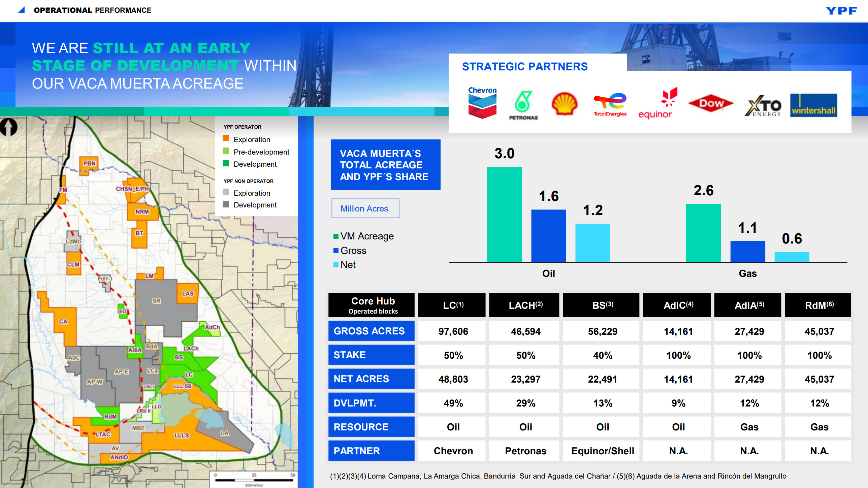The image size is (868, 488).
Task: Click the Wintershall logo
Action: tap(813, 105)
